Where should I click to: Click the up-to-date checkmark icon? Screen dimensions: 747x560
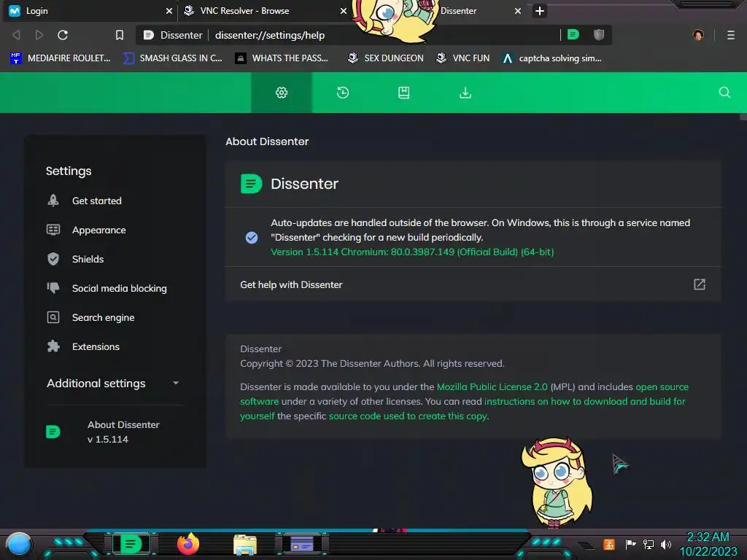tap(252, 237)
